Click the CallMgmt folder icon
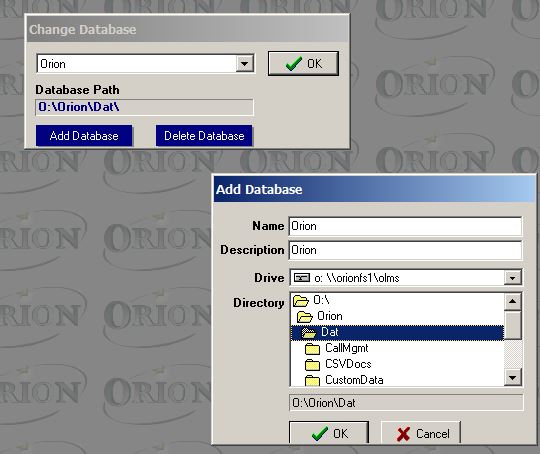 pos(312,349)
